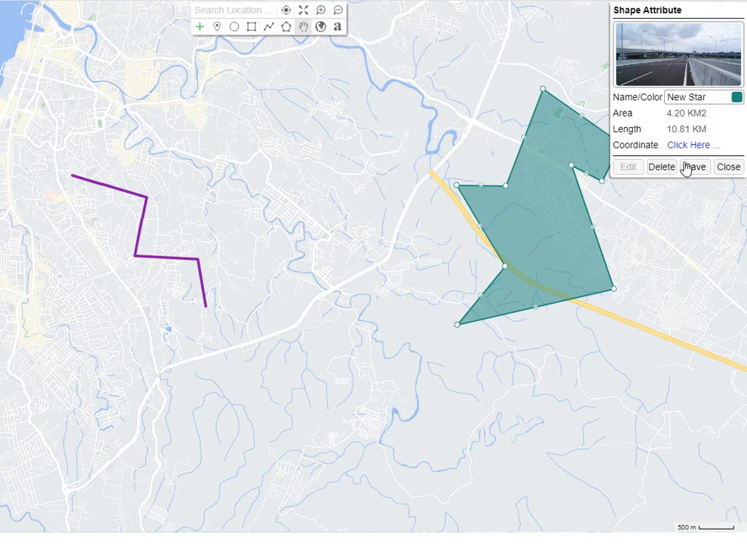Zoom in with the magnifier plus icon
The image size is (747, 560).
click(x=320, y=10)
